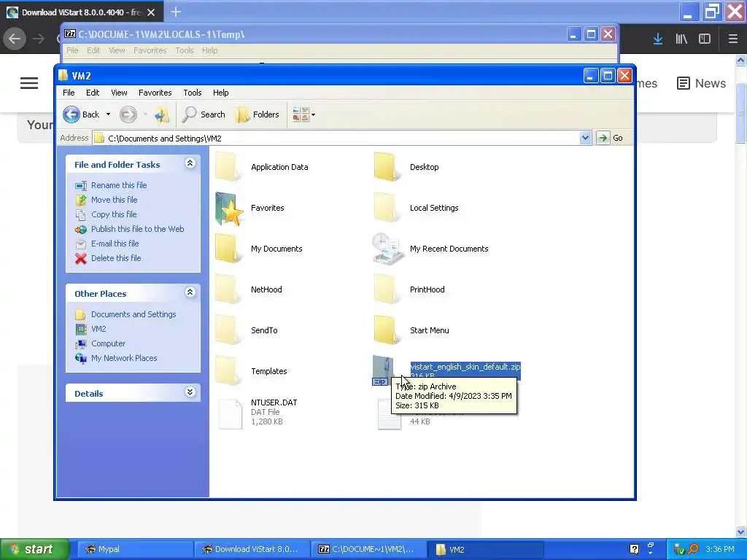Click Delete this file
The width and height of the screenshot is (747, 560).
(116, 258)
